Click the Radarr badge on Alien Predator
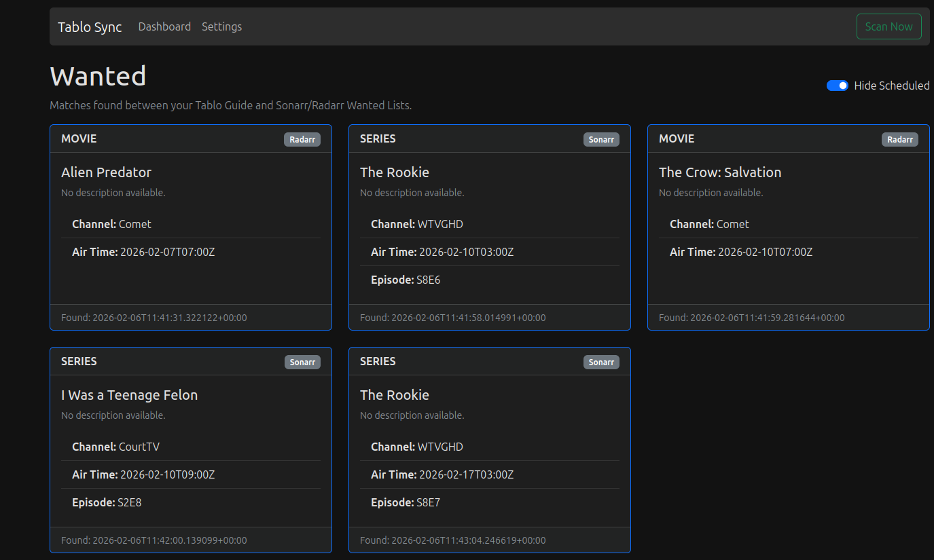The height and width of the screenshot is (560, 934). (x=302, y=139)
